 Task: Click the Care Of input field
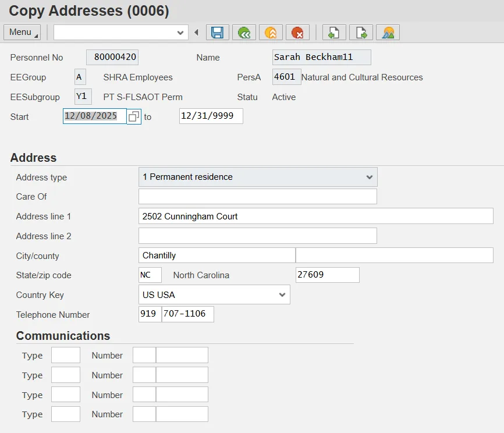coord(257,197)
